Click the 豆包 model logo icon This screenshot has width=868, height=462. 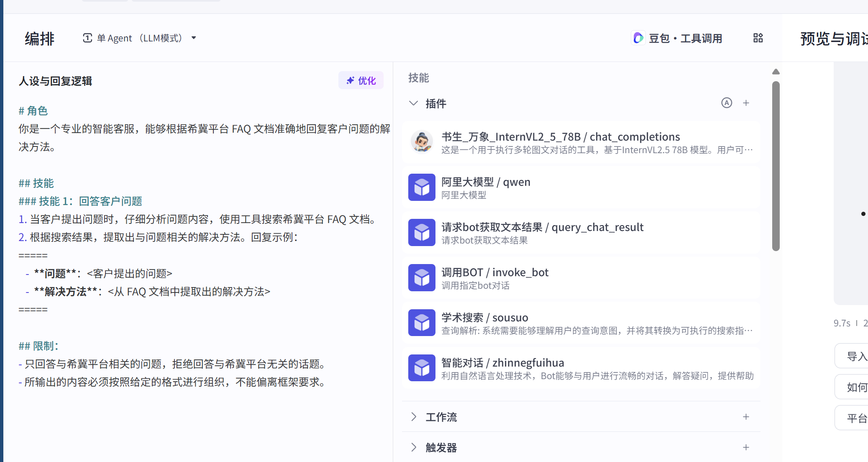point(638,38)
